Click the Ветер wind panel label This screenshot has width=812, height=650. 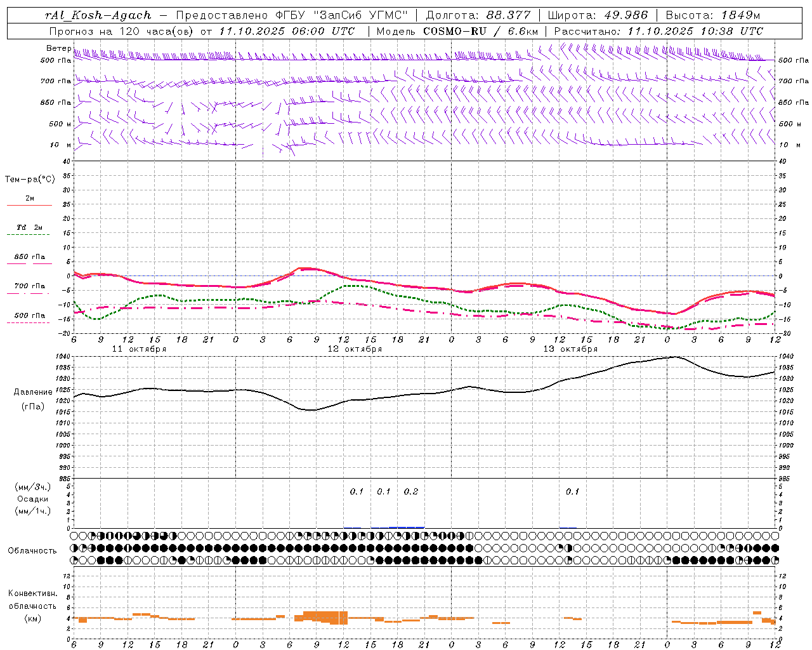point(59,48)
